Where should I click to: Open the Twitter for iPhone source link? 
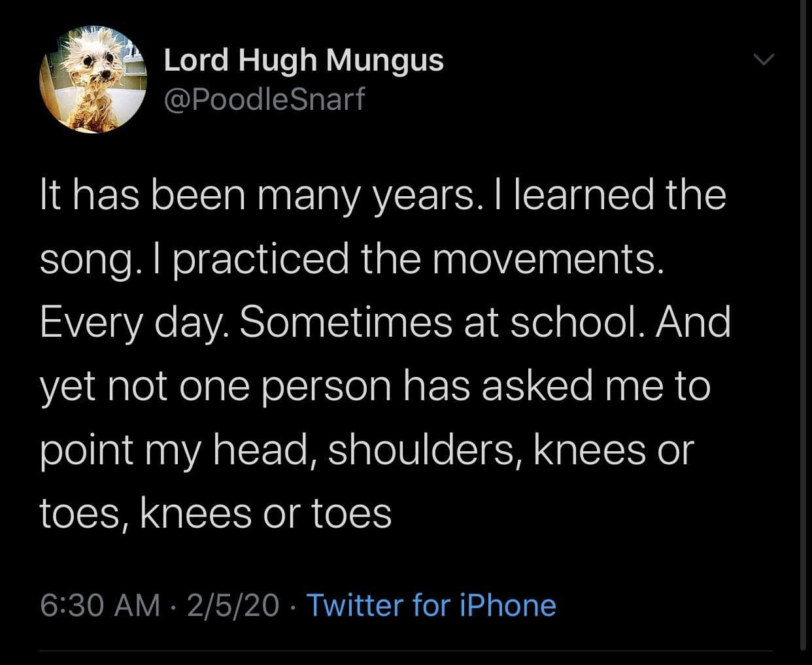[x=431, y=605]
